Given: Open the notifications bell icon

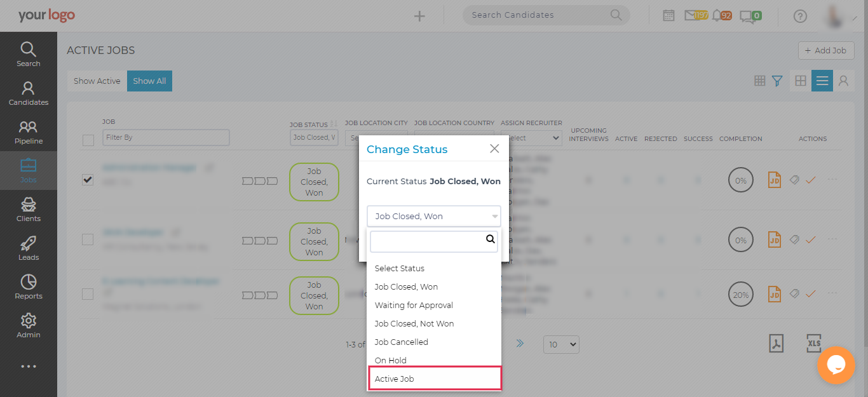Looking at the screenshot, I should tap(717, 16).
